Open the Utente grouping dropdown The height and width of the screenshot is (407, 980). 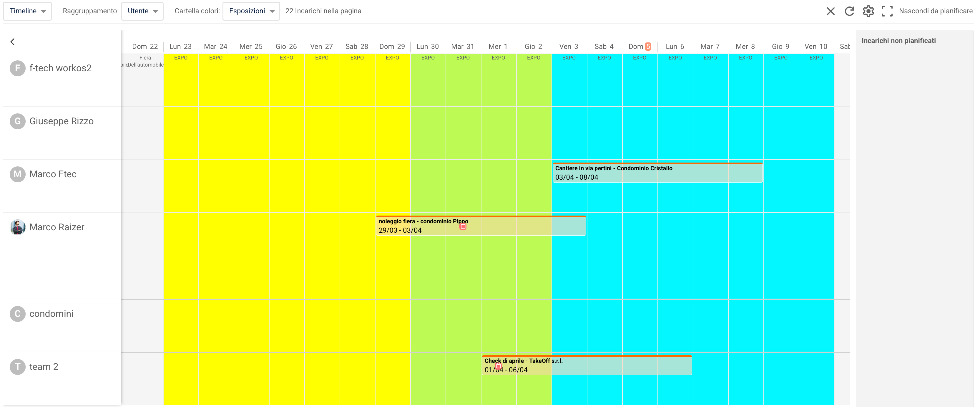(x=142, y=11)
